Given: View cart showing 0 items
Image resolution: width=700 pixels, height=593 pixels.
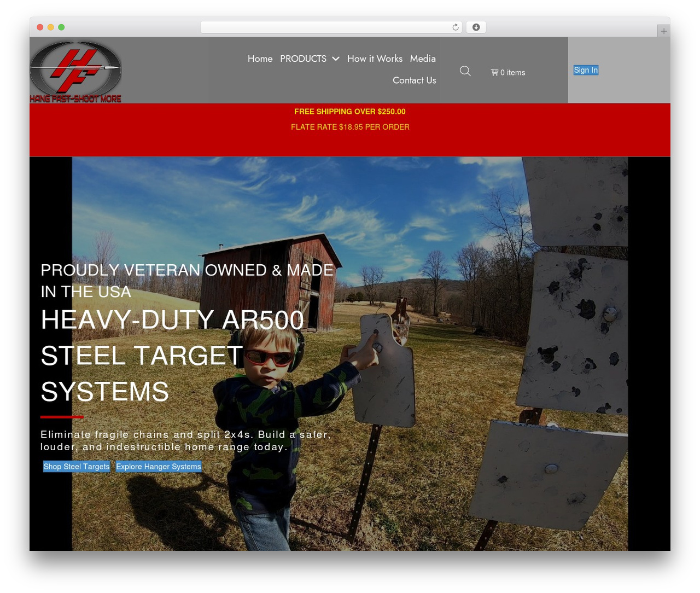Looking at the screenshot, I should [x=508, y=72].
